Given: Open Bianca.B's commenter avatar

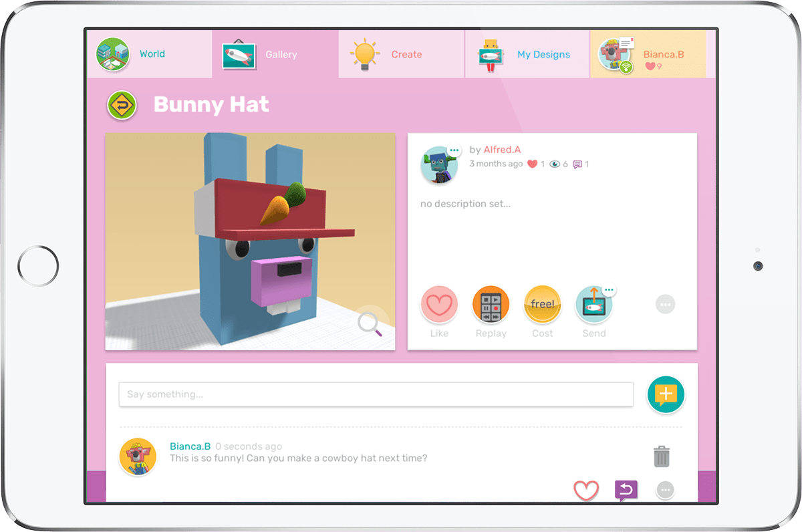Looking at the screenshot, I should [x=138, y=458].
